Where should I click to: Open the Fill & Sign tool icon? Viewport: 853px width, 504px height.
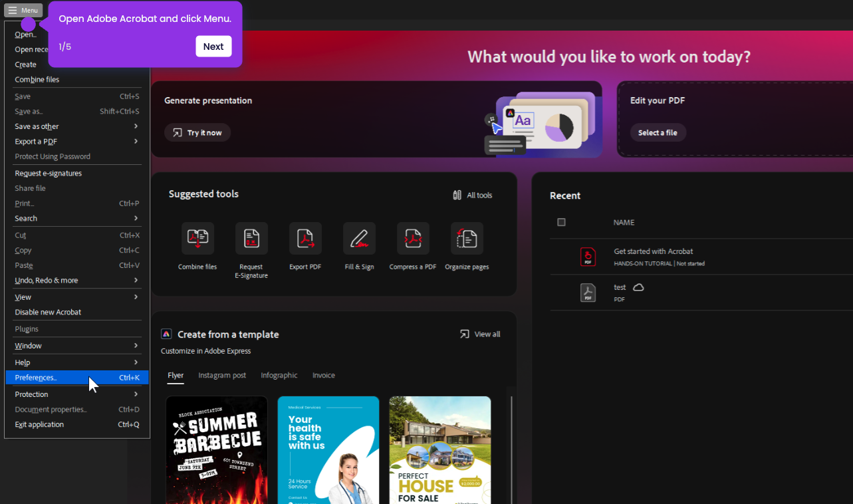click(x=359, y=238)
